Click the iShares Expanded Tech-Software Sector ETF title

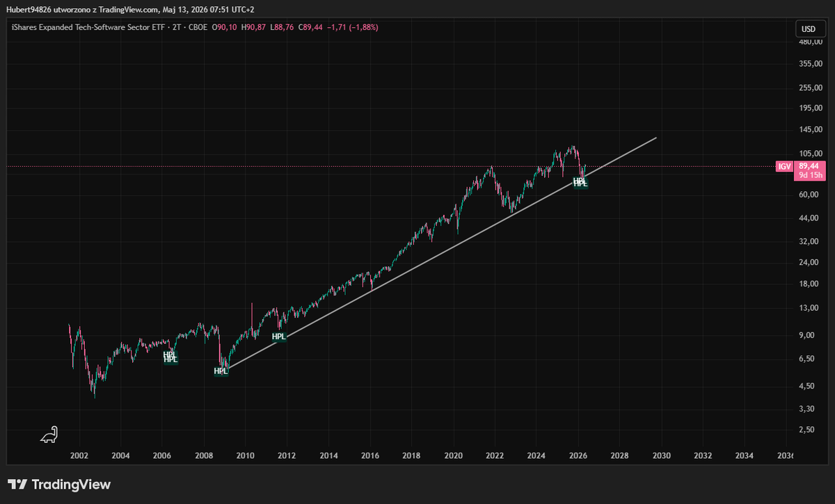87,27
